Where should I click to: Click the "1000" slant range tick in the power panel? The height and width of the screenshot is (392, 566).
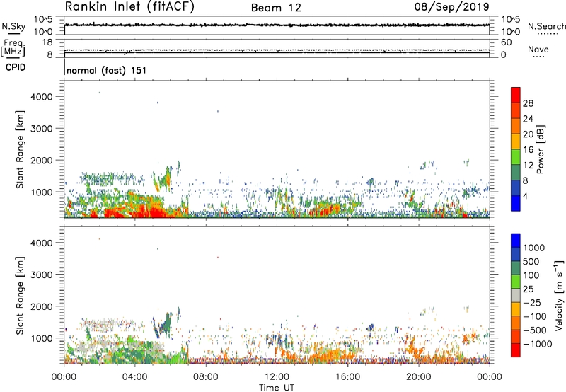point(42,192)
